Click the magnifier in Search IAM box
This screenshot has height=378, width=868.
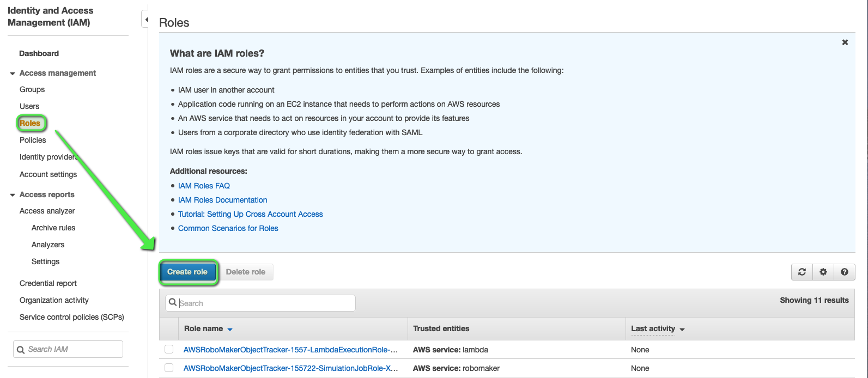coord(21,349)
